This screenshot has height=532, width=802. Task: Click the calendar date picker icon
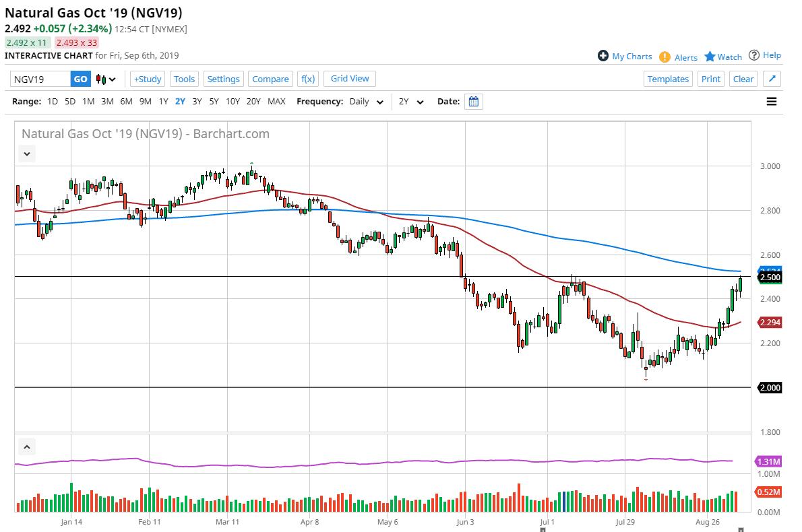(474, 102)
